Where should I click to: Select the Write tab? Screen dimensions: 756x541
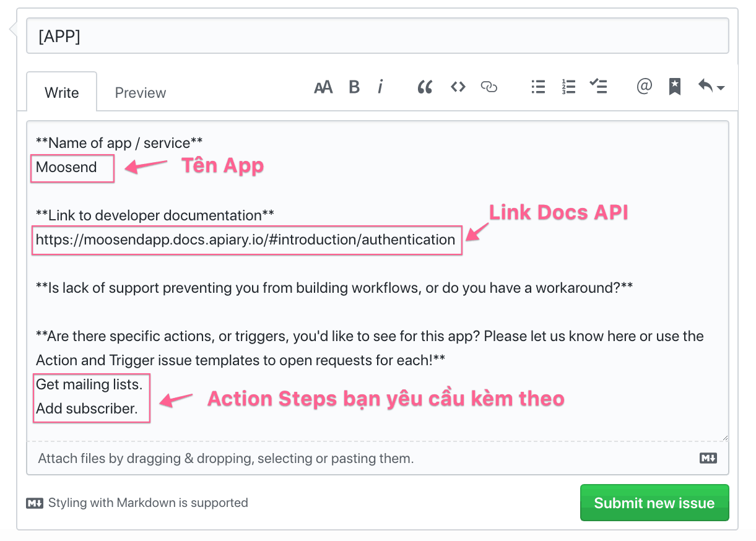(62, 93)
